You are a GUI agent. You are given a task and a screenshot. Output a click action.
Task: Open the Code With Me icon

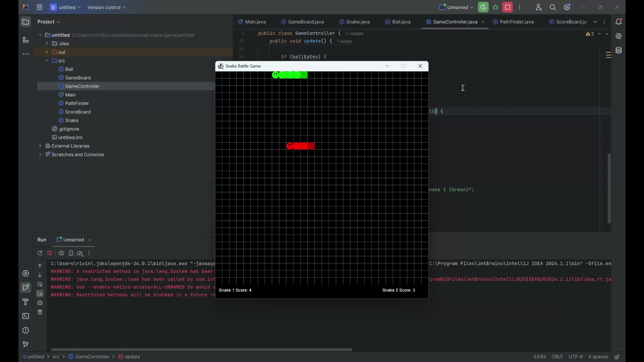coord(539,7)
